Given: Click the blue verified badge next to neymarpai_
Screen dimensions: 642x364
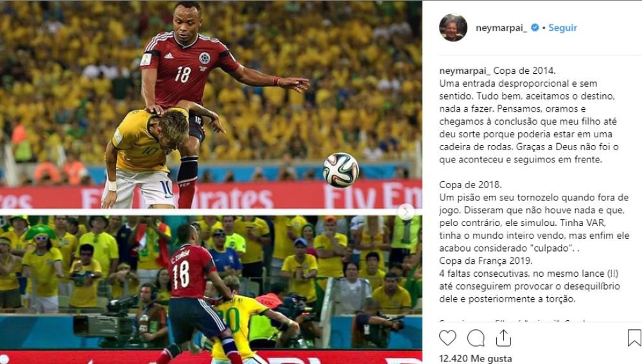Looking at the screenshot, I should 535,28.
